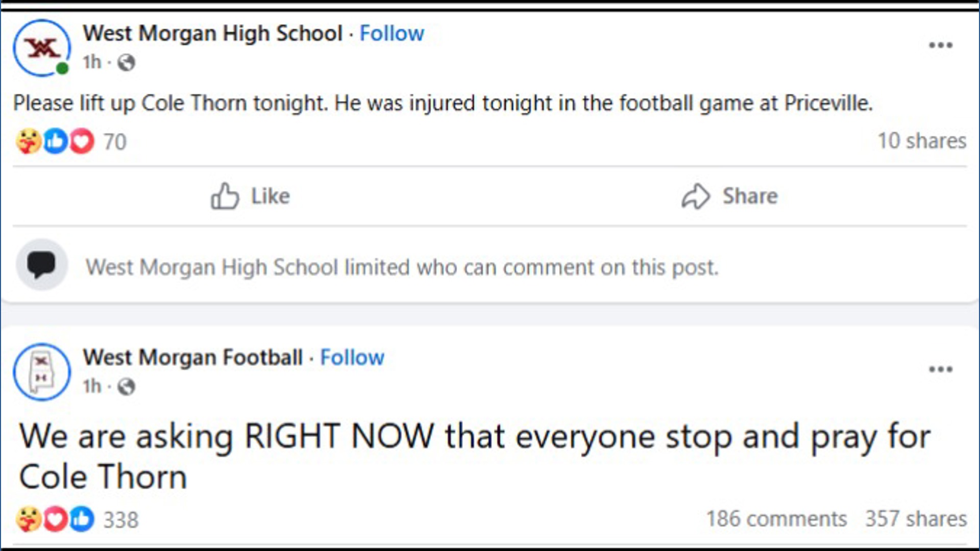Click the care reaction emoji on second post
This screenshot has height=551, width=980.
(x=31, y=519)
